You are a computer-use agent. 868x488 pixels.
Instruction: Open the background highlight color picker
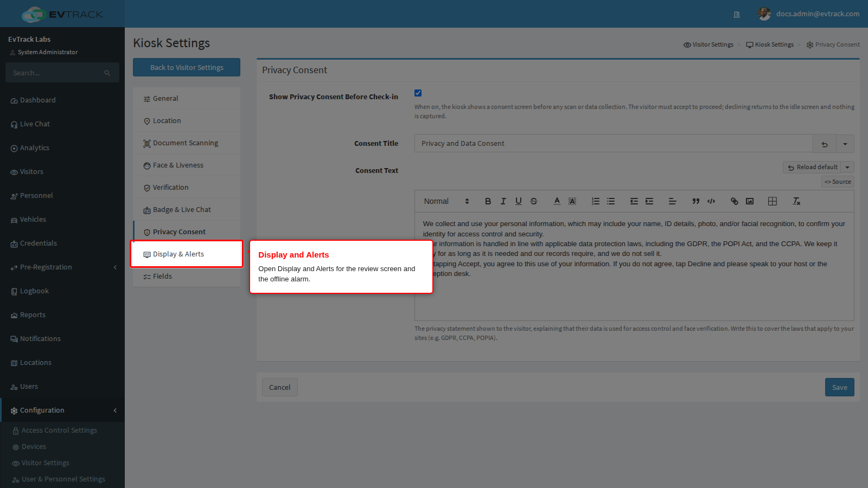(572, 201)
